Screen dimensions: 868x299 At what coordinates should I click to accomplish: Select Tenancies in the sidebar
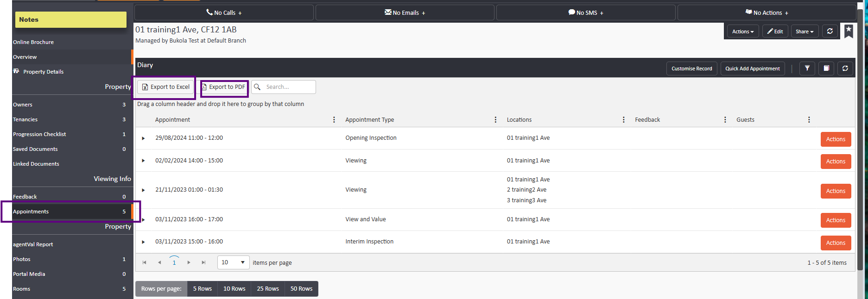(x=25, y=119)
